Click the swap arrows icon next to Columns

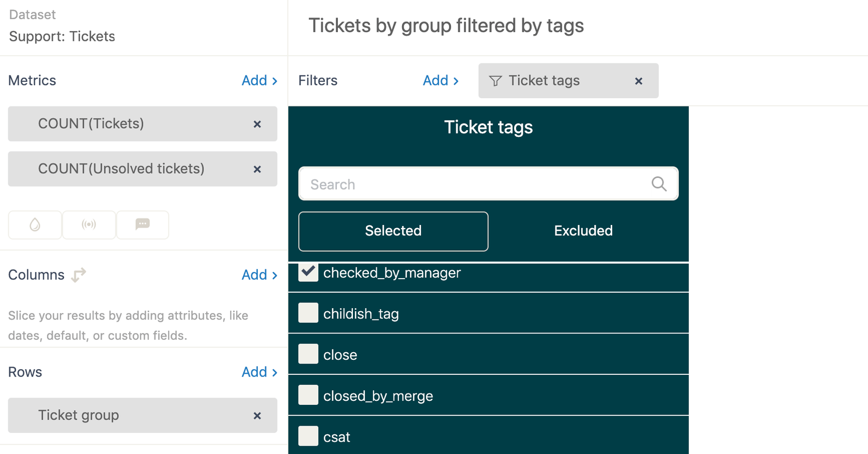pos(79,275)
